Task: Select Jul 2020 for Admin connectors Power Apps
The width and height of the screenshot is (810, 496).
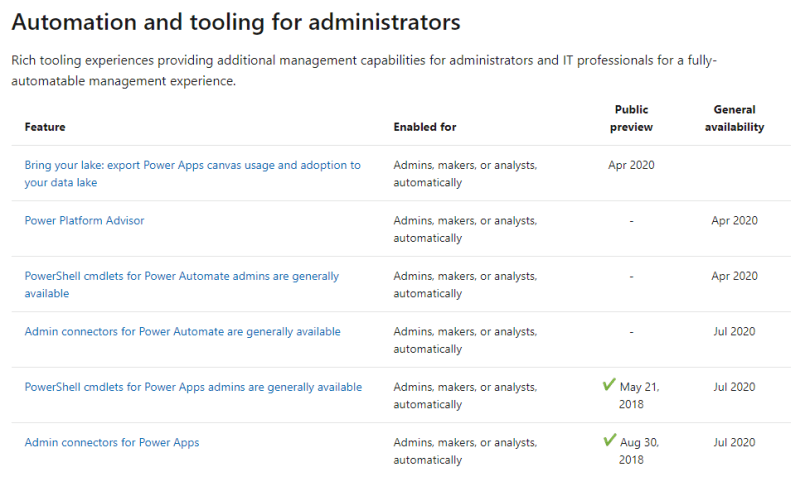Action: tap(734, 443)
